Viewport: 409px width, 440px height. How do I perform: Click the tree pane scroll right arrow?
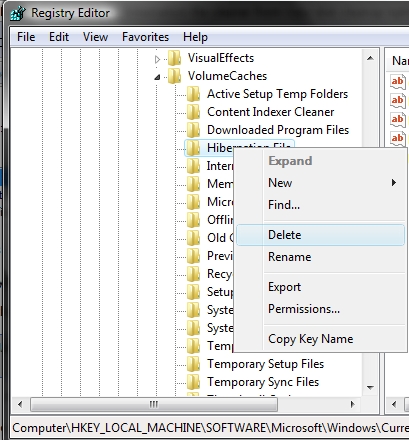pos(353,405)
